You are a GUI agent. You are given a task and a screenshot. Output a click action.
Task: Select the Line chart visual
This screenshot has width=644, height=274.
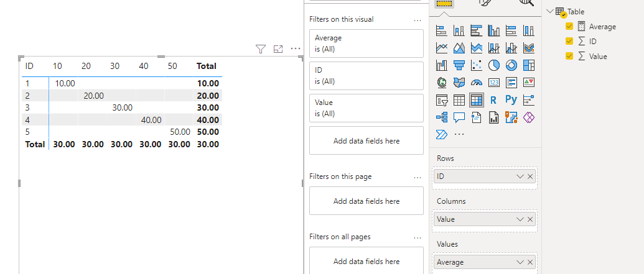tap(442, 48)
